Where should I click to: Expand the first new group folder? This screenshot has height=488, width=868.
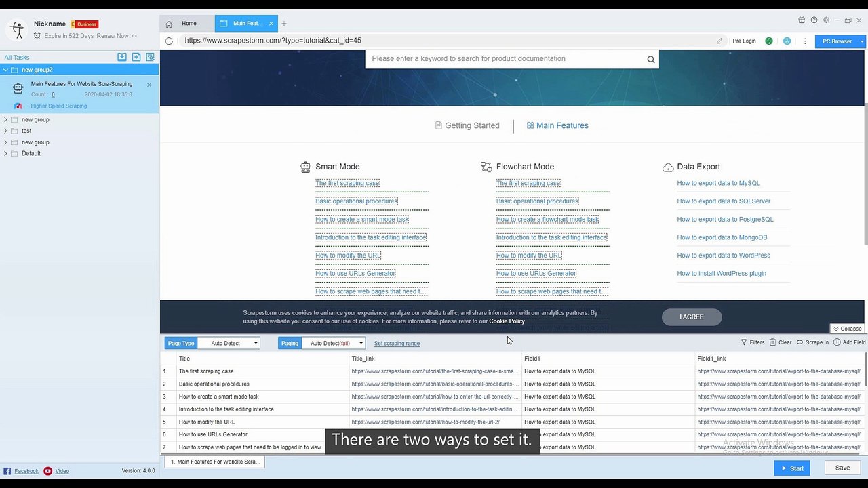(x=5, y=120)
